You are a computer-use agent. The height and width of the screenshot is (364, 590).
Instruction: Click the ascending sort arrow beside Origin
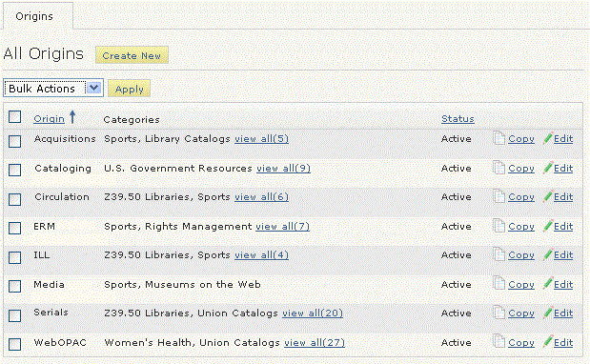72,117
